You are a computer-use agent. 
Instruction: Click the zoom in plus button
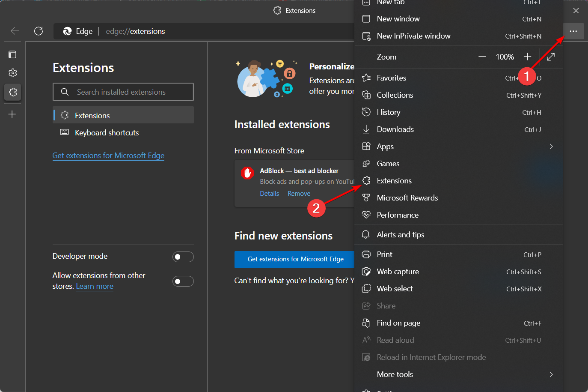point(527,57)
